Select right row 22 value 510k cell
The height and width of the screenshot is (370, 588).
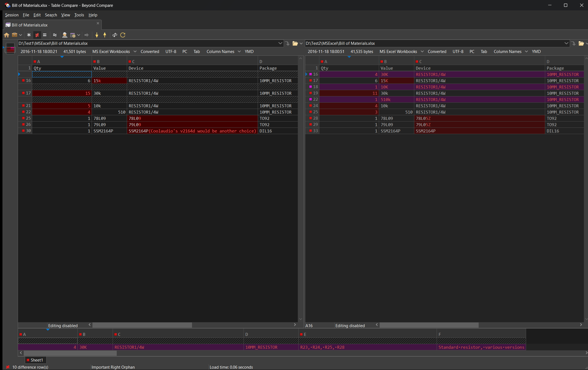397,100
